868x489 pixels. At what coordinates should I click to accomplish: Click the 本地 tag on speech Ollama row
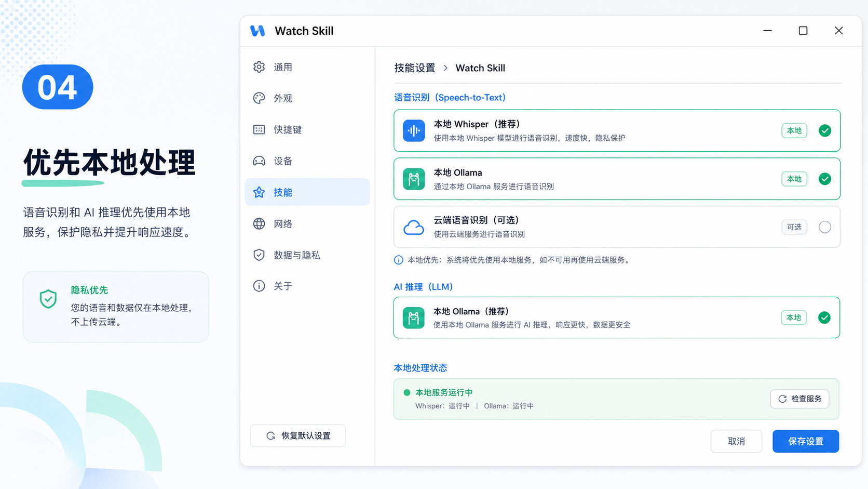(794, 179)
